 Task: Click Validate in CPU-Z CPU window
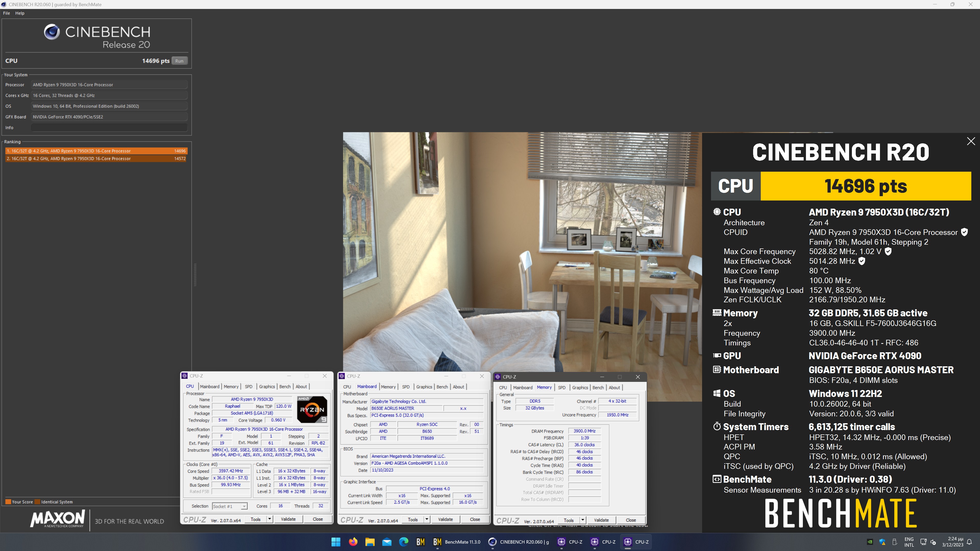pos(288,519)
